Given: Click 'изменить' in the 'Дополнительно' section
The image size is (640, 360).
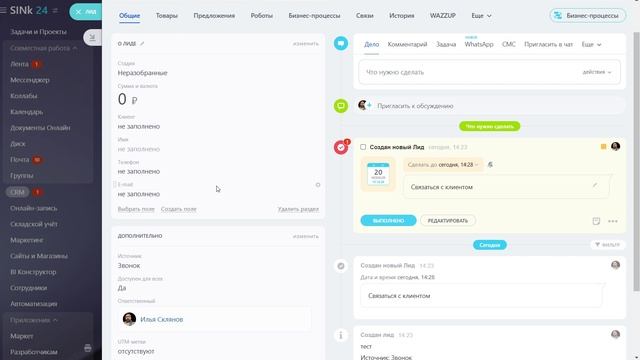Looking at the screenshot, I should [306, 236].
